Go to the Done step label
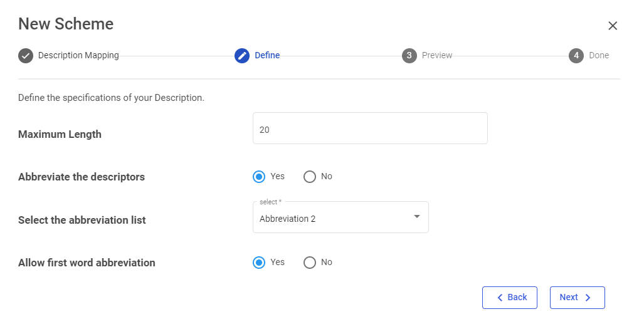This screenshot has width=644, height=329. click(599, 55)
